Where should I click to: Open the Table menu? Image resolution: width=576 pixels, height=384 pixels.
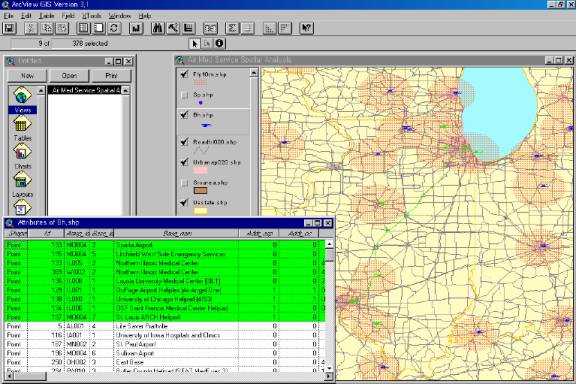pos(47,16)
